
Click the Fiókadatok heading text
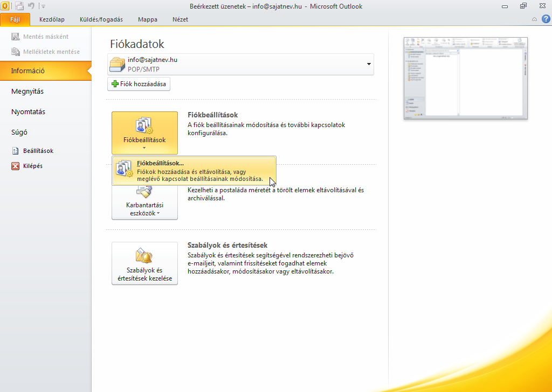click(x=137, y=44)
